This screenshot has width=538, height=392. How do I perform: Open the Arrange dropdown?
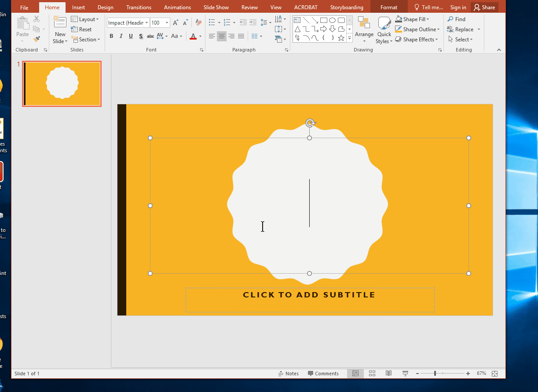364,30
